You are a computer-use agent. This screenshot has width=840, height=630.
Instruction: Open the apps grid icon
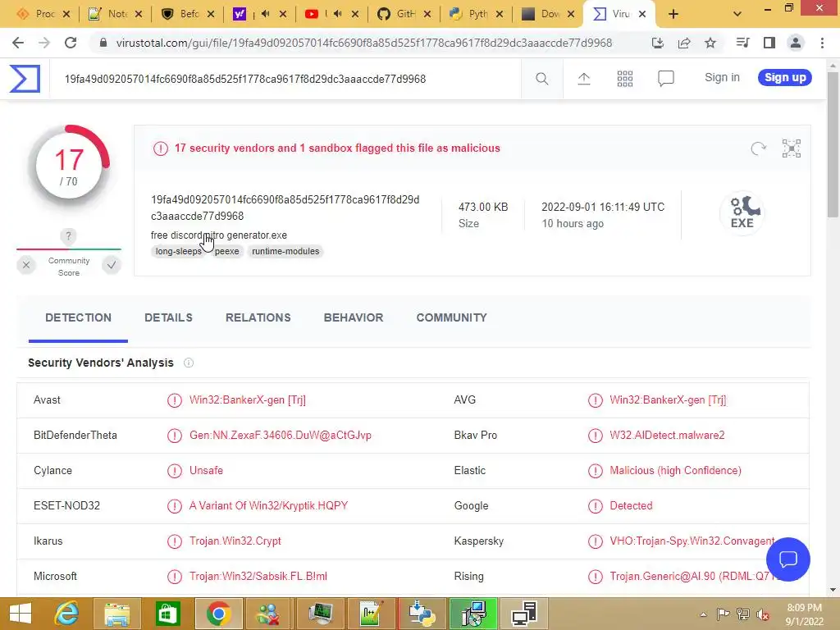[x=624, y=79]
